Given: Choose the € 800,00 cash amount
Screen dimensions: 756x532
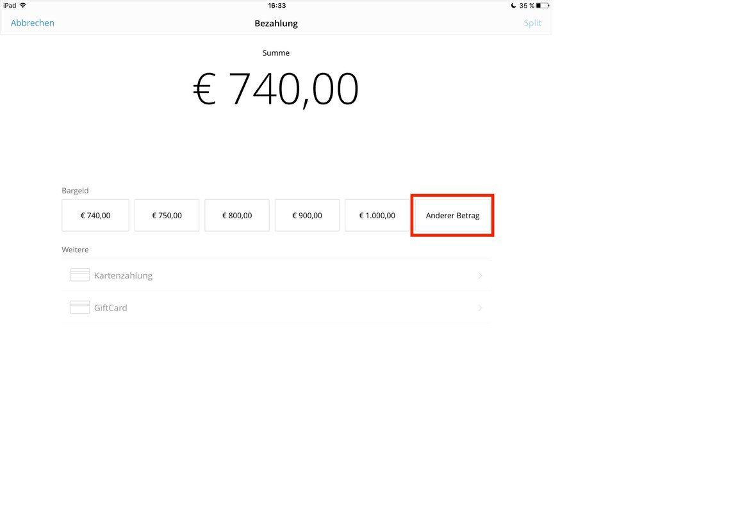Looking at the screenshot, I should pyautogui.click(x=237, y=215).
